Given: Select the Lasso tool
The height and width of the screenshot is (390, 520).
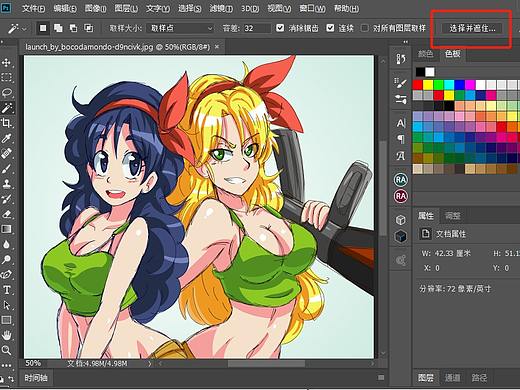Looking at the screenshot, I should point(7,92).
